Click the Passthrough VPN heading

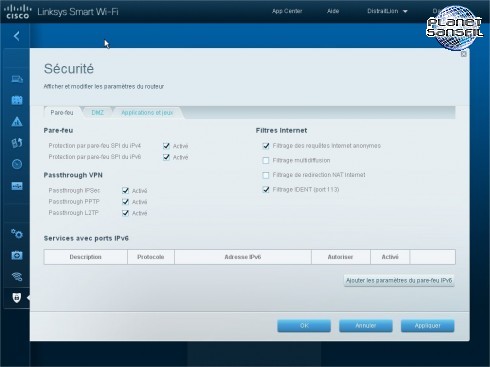[73, 175]
